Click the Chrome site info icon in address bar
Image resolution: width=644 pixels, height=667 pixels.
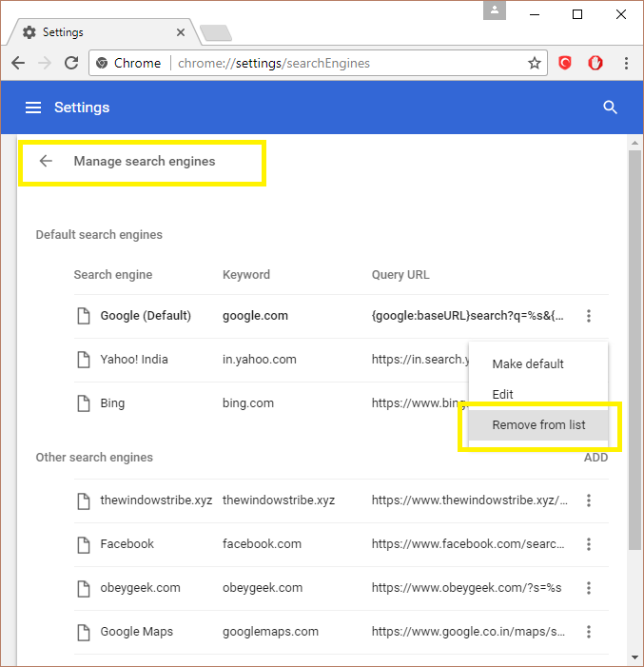[x=102, y=63]
